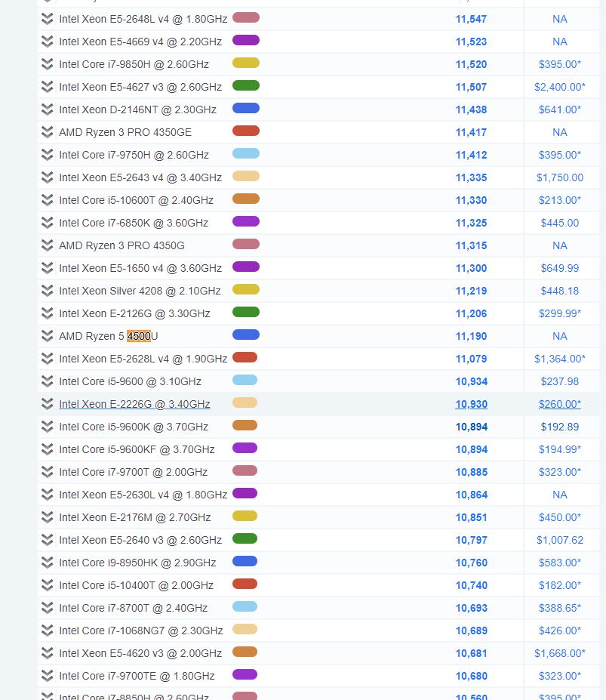Viewport: 606px width, 700px height.
Task: Open Intel Xeon E5-1650 v4 @ 3.60GHz link
Action: 140,268
